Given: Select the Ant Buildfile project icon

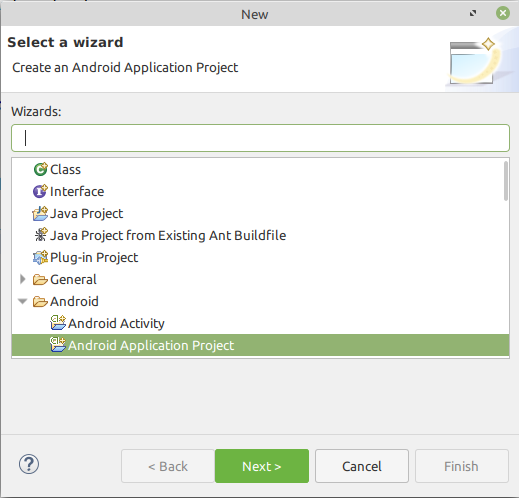Looking at the screenshot, I should pyautogui.click(x=41, y=235).
